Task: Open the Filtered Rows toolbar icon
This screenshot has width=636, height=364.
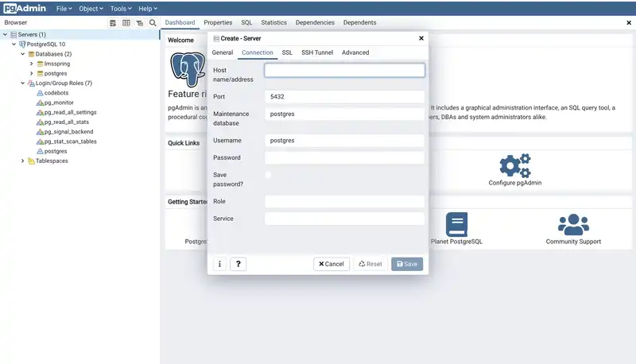Action: (139, 23)
